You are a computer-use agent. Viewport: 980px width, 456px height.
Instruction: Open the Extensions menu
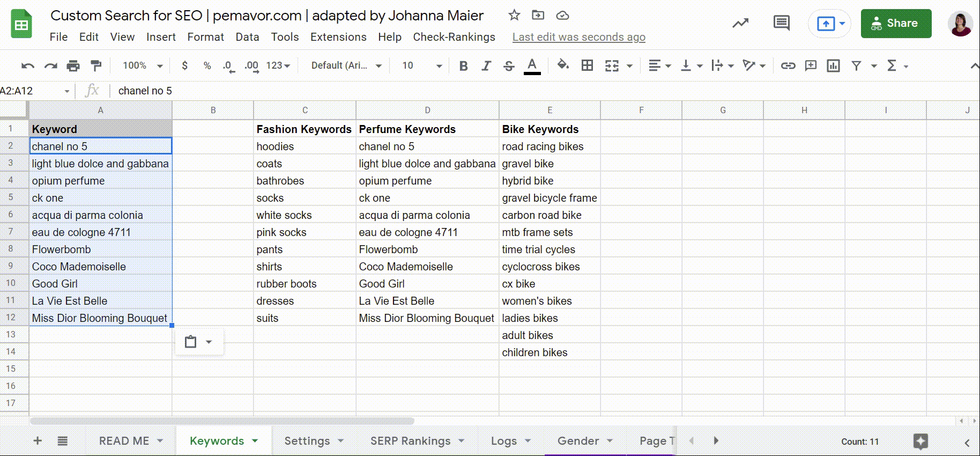click(x=338, y=37)
